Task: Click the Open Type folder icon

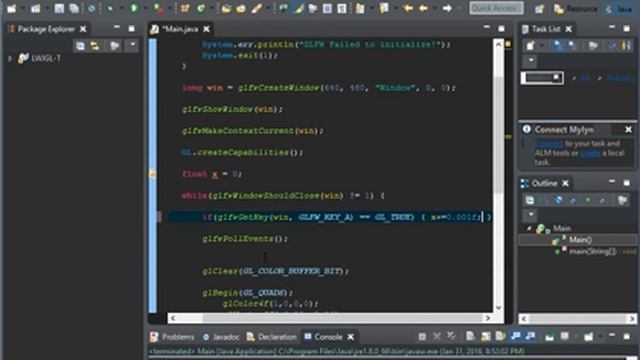Action: [x=226, y=8]
